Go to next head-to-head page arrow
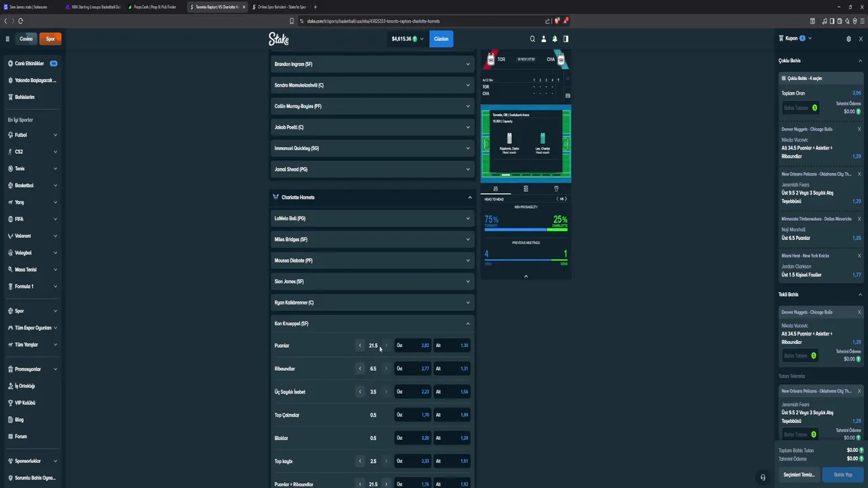Screen dimensions: 868x488 coord(566,199)
